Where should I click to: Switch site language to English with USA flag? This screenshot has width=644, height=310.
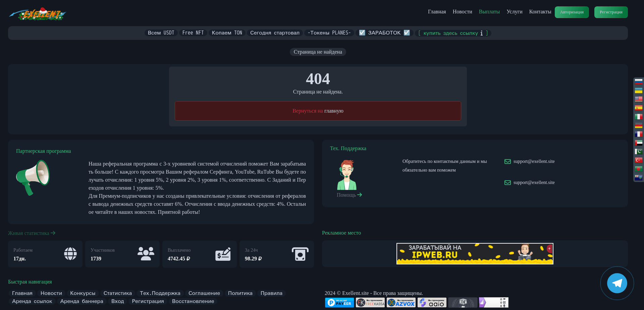(x=639, y=99)
